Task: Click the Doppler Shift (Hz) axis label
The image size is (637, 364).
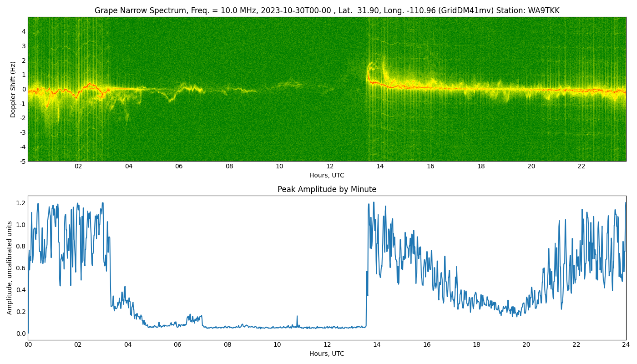Action: coord(13,89)
